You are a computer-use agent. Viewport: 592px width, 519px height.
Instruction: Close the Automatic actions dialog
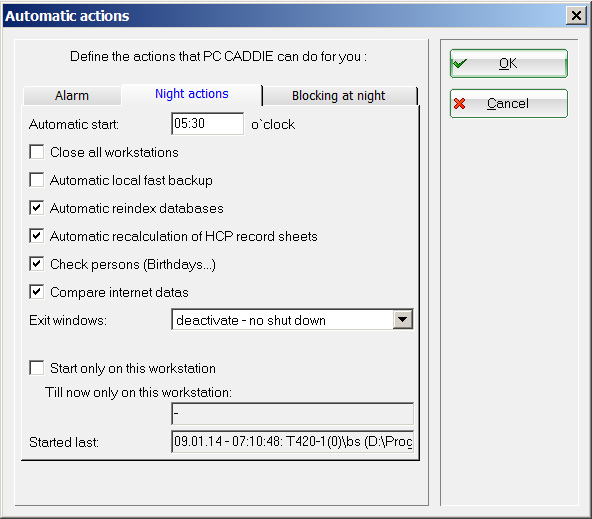576,16
